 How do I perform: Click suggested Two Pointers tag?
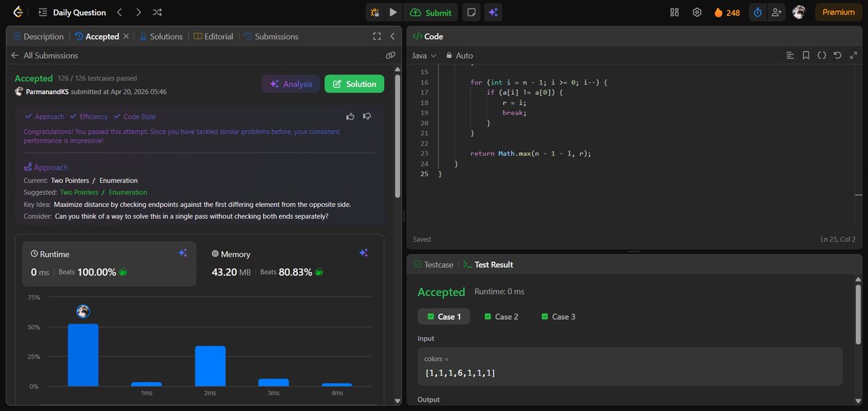click(x=77, y=192)
